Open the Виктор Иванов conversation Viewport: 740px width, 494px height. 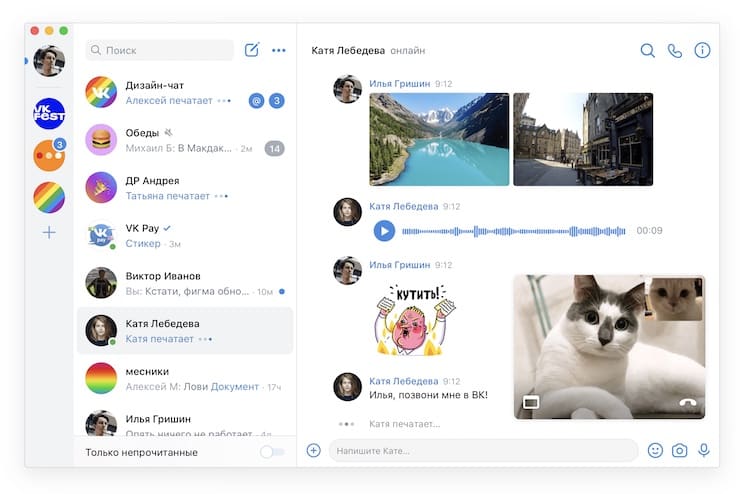pyautogui.click(x=185, y=283)
